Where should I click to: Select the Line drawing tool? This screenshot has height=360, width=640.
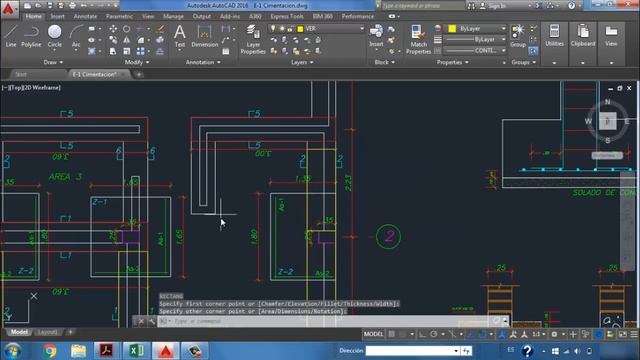click(11, 36)
